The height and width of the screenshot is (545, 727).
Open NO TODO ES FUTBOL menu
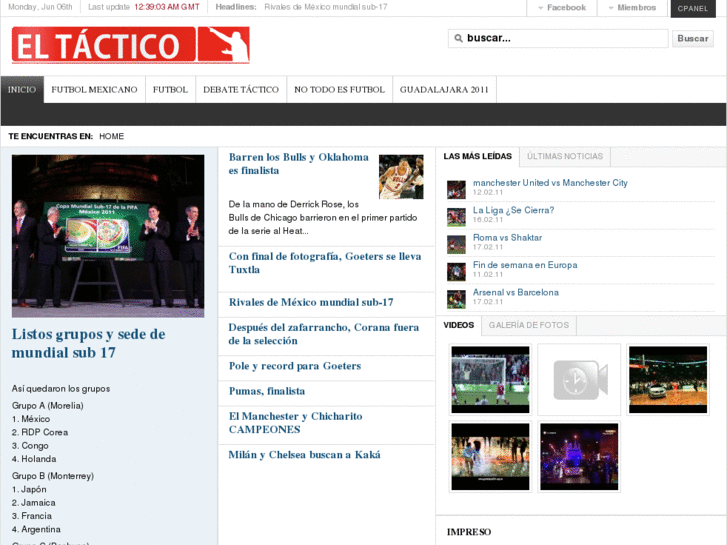click(339, 90)
